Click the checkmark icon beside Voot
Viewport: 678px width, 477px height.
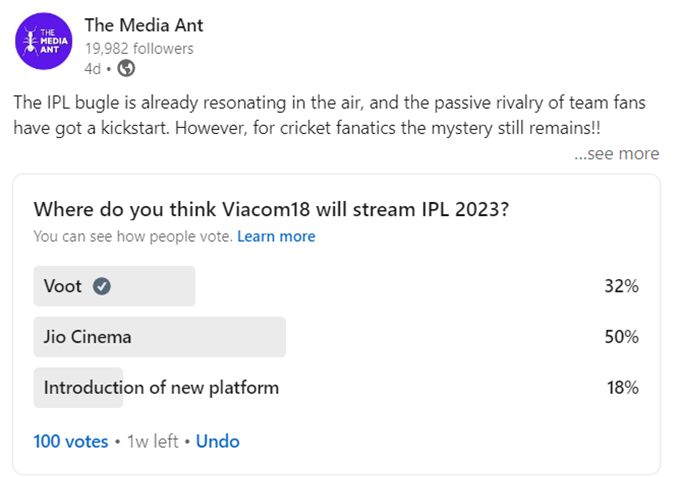coord(102,286)
